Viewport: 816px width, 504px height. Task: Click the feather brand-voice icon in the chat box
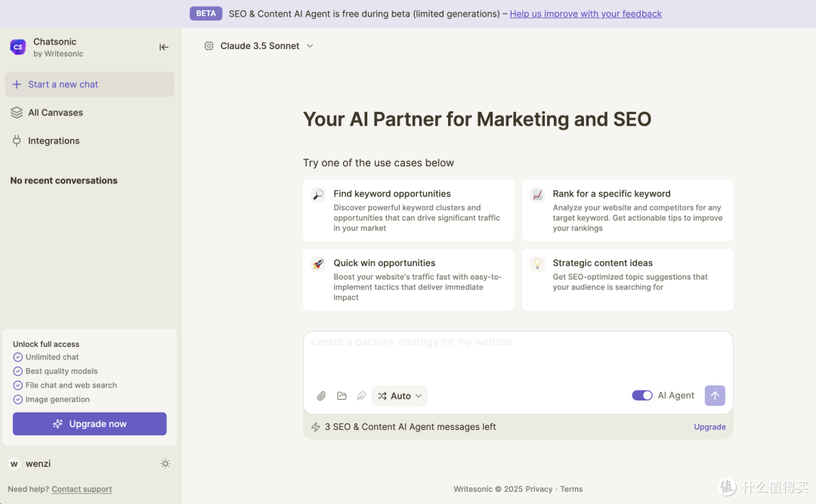point(361,396)
